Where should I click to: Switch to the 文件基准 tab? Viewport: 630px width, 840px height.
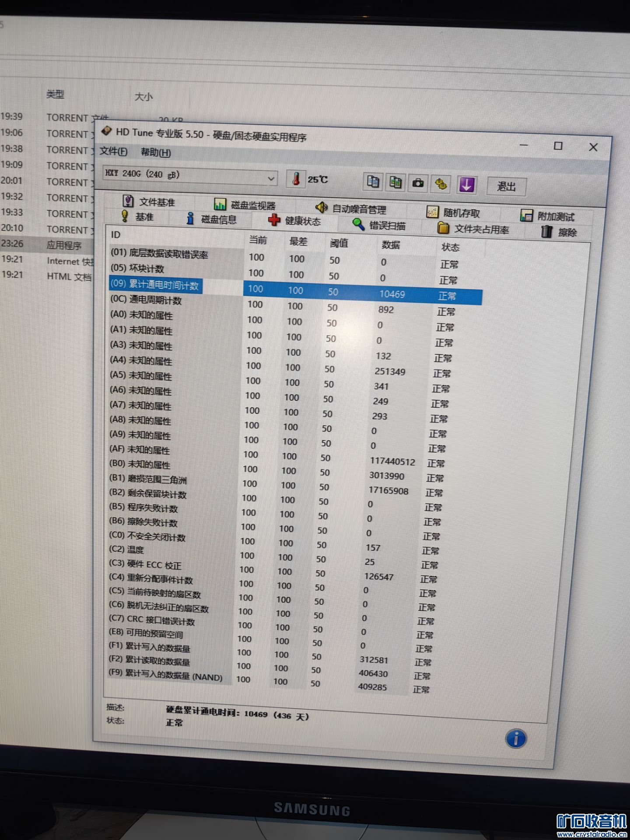149,202
